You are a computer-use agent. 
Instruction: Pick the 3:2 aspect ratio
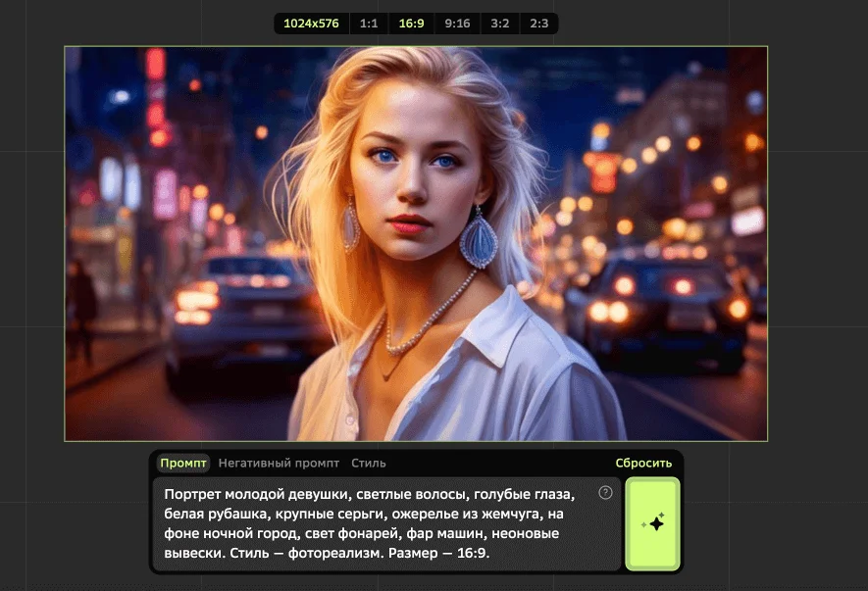(500, 24)
